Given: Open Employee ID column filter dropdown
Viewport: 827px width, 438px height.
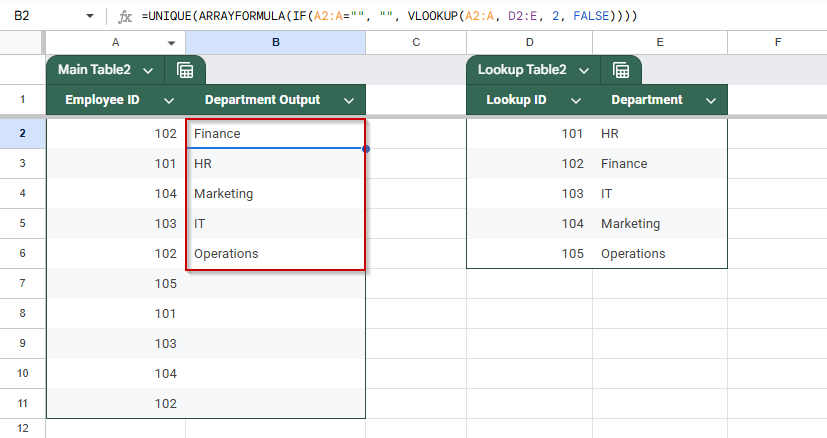Looking at the screenshot, I should coord(169,100).
